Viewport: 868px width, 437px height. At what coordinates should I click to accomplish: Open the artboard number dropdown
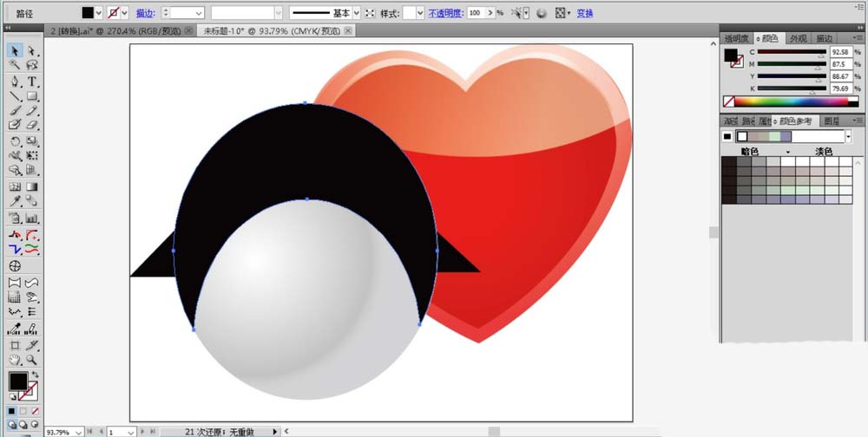click(131, 432)
